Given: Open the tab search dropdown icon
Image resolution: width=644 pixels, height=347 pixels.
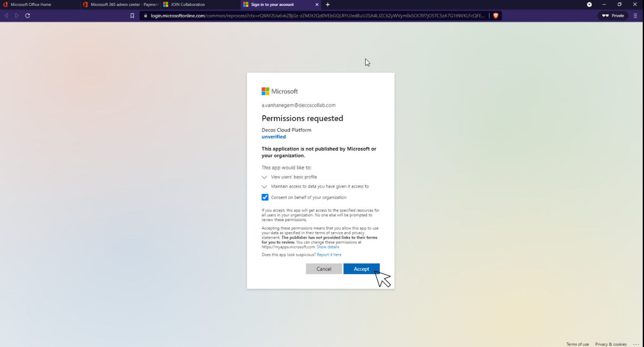Looking at the screenshot, I should pyautogui.click(x=589, y=5).
